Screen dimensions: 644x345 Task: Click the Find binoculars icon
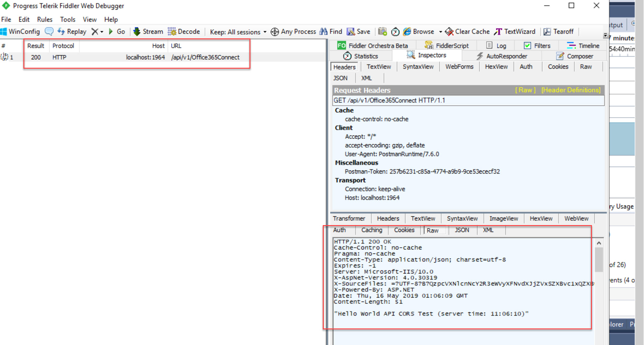pyautogui.click(x=324, y=32)
